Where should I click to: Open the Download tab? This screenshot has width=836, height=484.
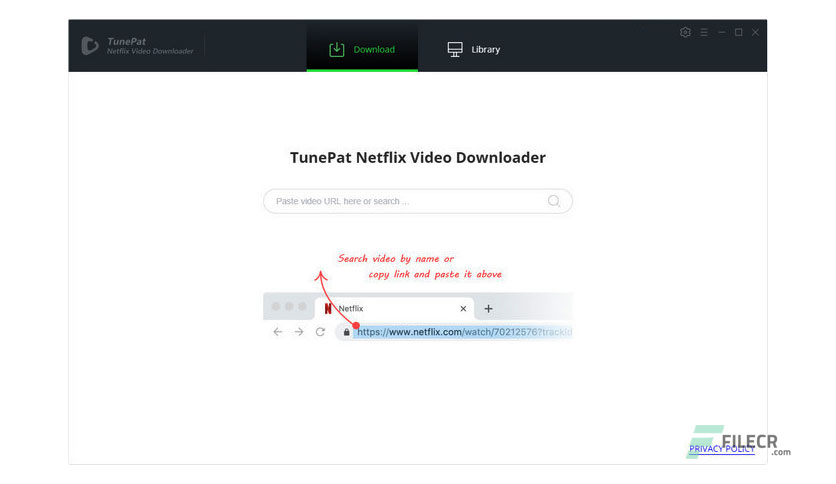click(x=362, y=49)
